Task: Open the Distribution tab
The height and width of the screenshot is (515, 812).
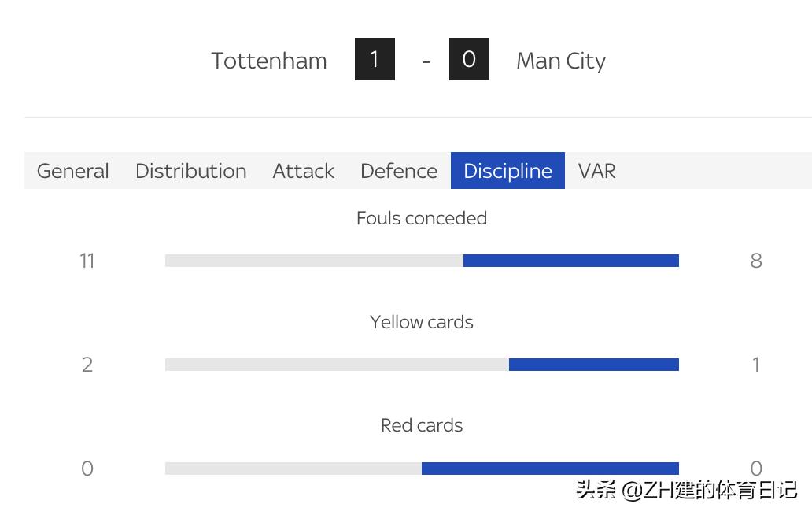Action: point(190,171)
